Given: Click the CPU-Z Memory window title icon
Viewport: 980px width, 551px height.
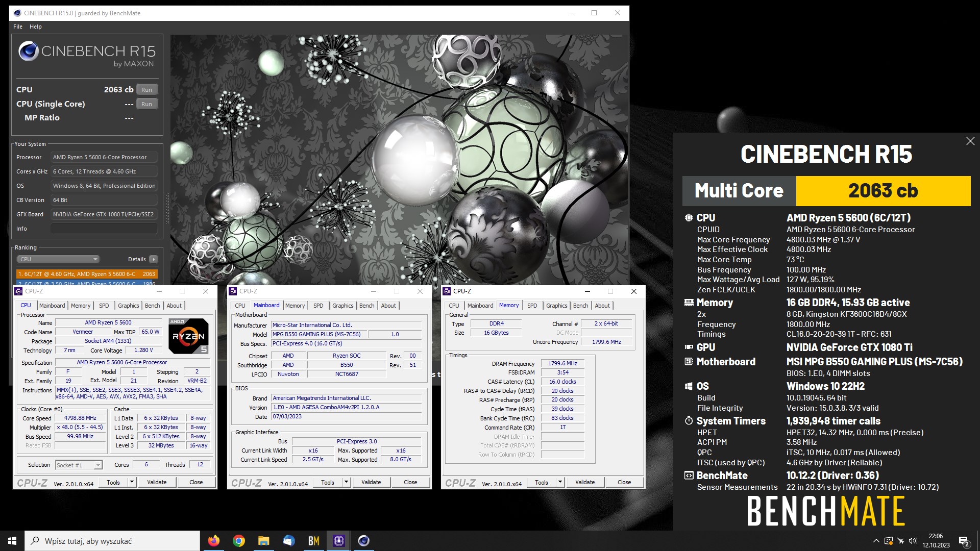Looking at the screenshot, I should click(x=447, y=291).
